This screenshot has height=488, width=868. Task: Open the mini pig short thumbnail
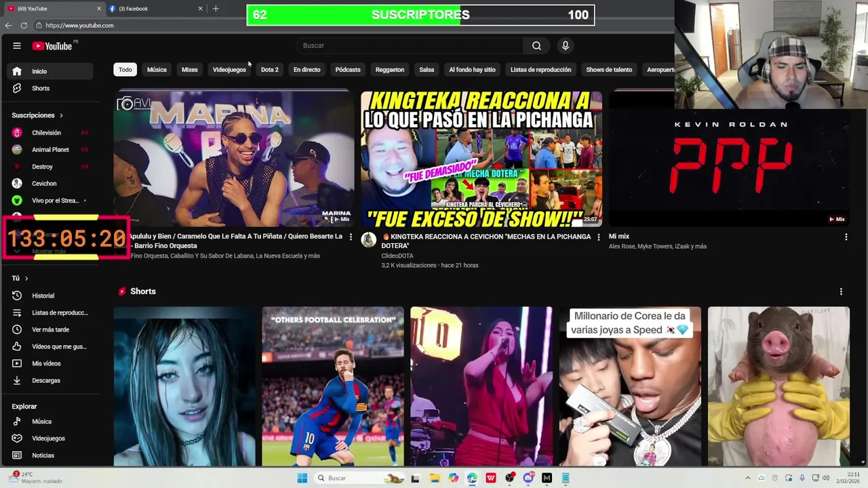tap(778, 386)
